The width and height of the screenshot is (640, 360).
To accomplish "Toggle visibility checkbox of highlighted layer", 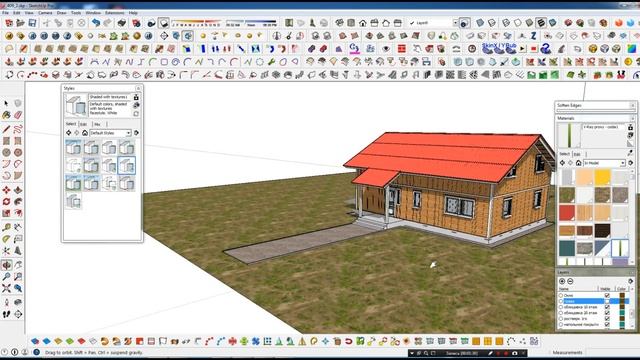I will coord(607,301).
